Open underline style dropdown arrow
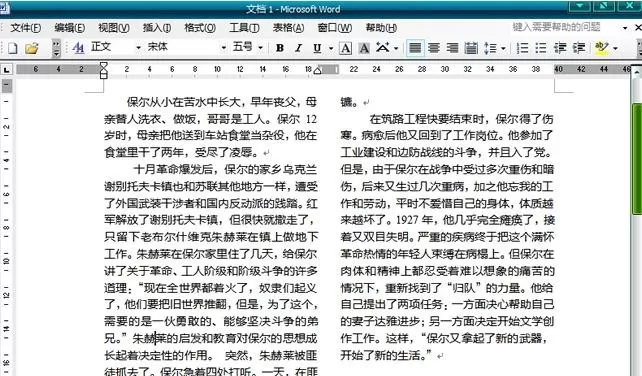642x376 pixels. tap(331, 48)
